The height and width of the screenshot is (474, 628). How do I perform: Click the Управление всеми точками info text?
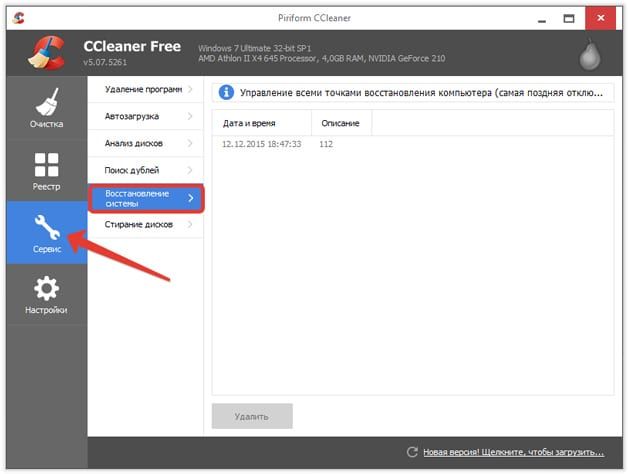[421, 93]
